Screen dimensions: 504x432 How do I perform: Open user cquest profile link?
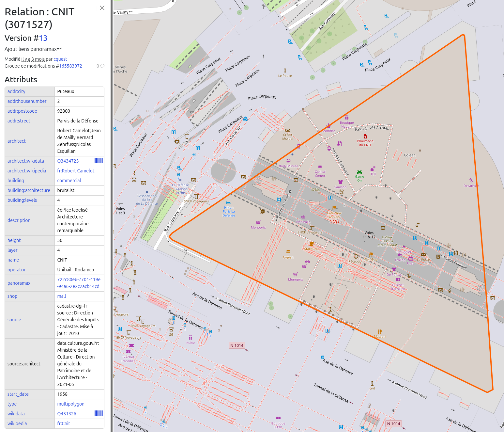pyautogui.click(x=60, y=59)
